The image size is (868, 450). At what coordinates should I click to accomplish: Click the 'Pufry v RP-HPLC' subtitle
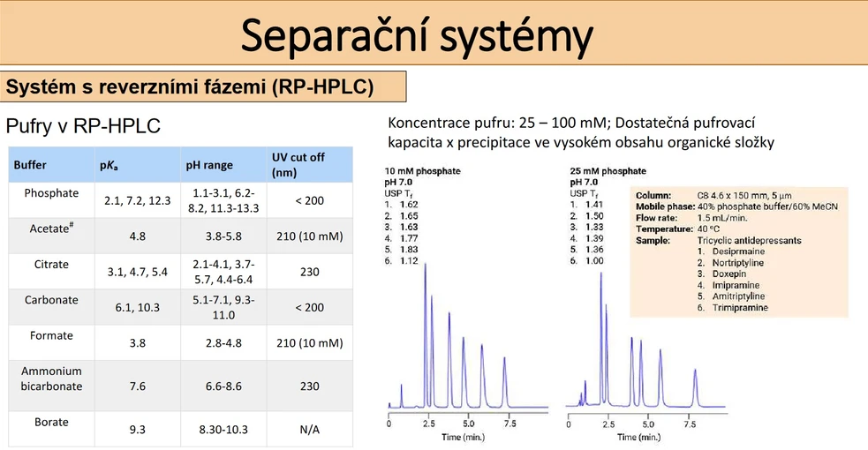tap(83, 126)
